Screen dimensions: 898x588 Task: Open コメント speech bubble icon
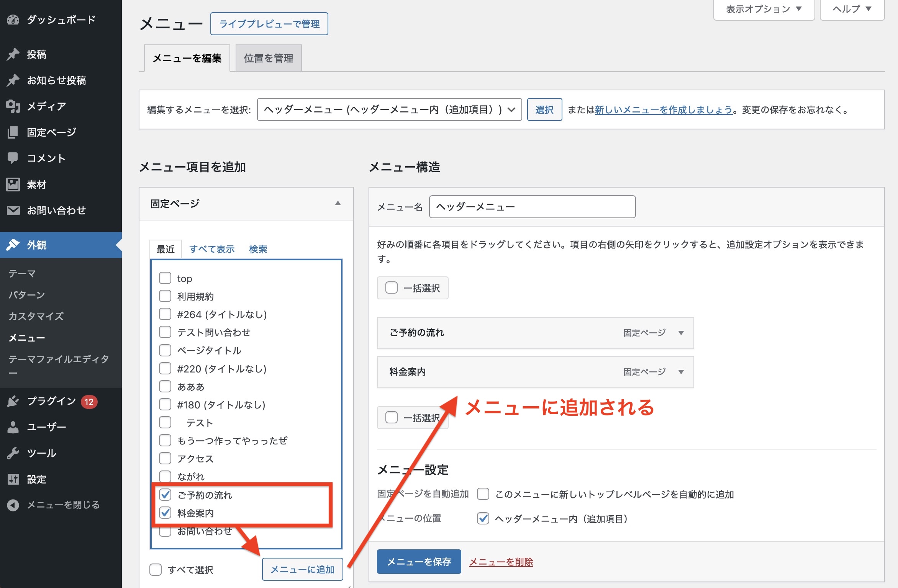click(x=13, y=158)
